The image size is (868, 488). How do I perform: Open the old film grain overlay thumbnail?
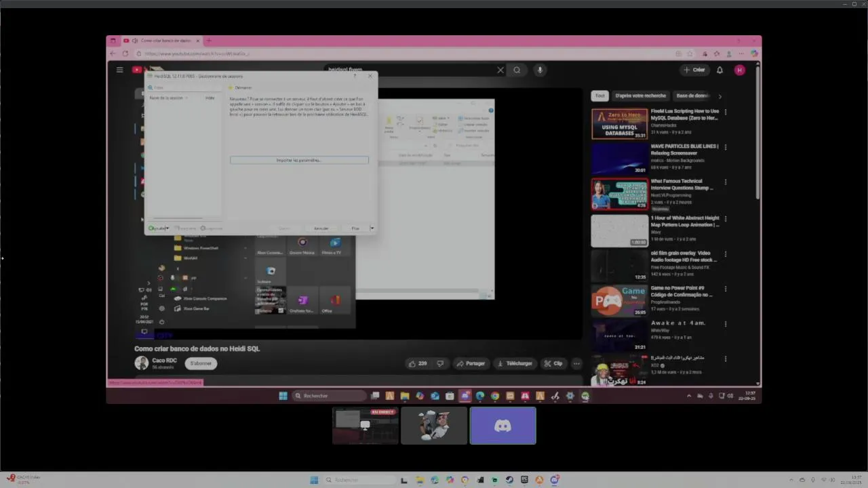(x=620, y=266)
